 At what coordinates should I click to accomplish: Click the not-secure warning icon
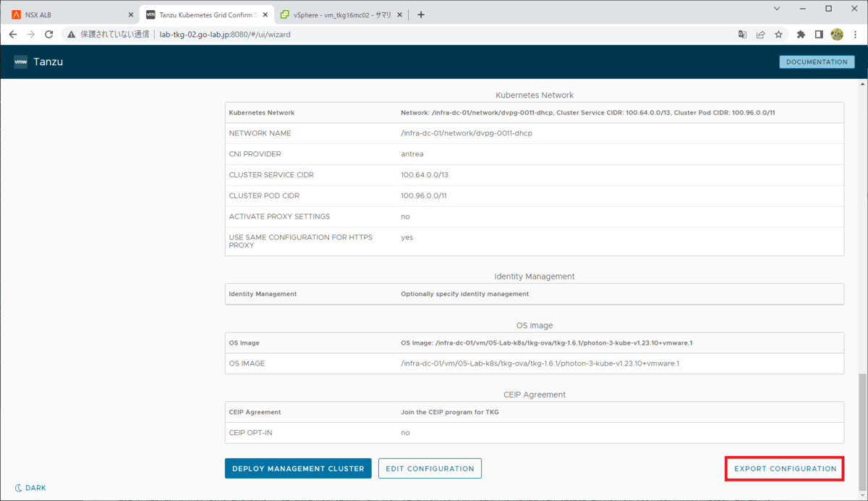(x=72, y=34)
